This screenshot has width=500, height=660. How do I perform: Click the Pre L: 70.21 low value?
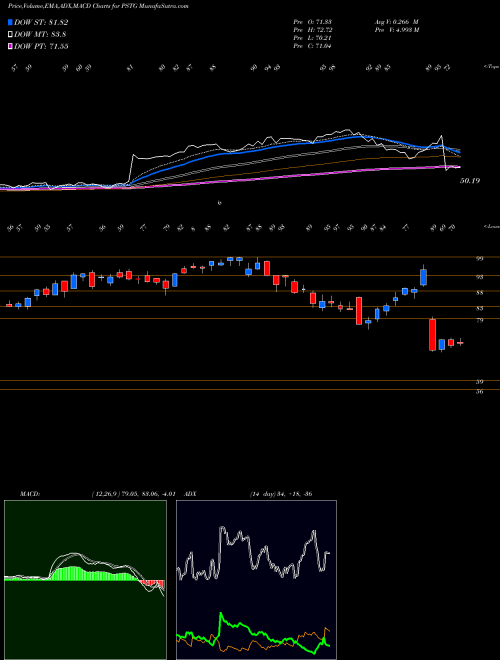click(x=312, y=38)
